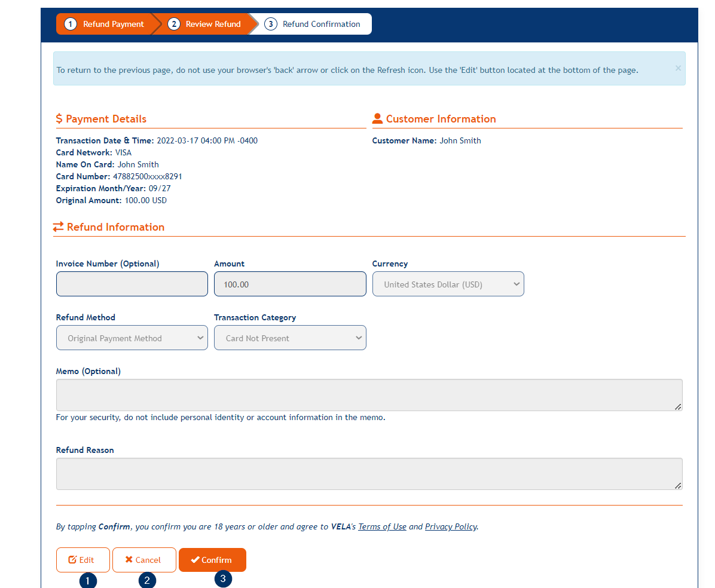Click the Edit button pencil icon
The height and width of the screenshot is (588, 715).
click(x=72, y=560)
